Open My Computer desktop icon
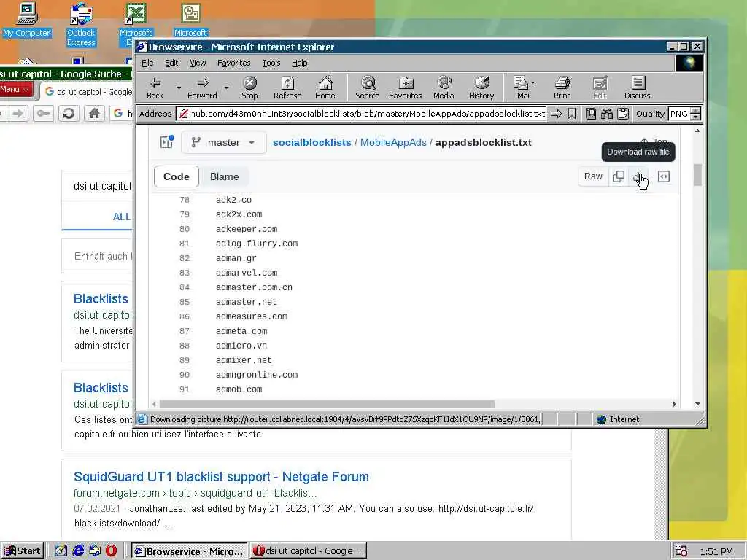 click(26, 20)
